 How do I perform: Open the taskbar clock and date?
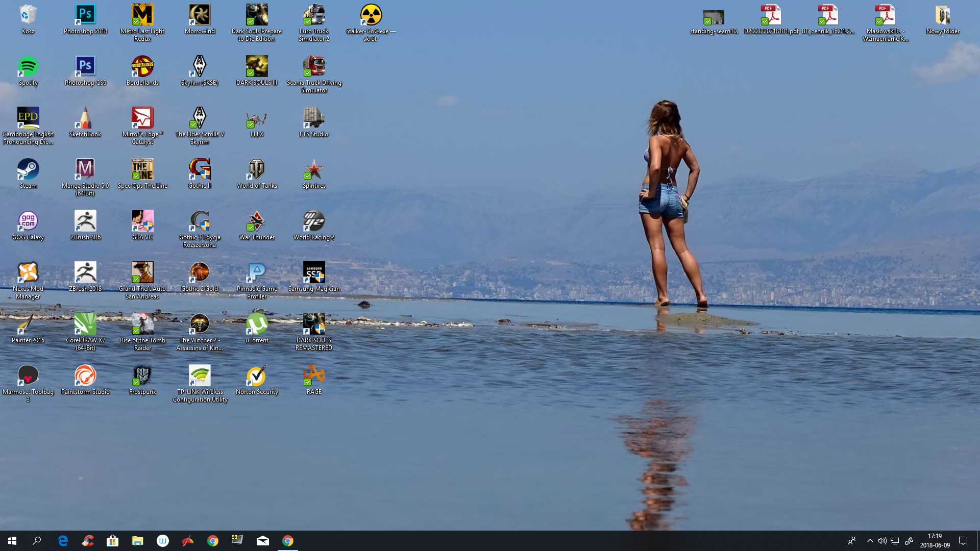(x=935, y=541)
